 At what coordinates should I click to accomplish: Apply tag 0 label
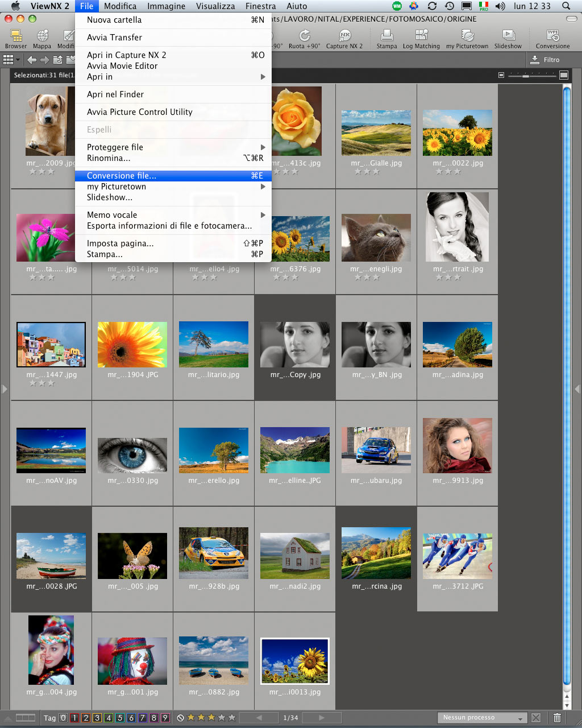tap(63, 718)
